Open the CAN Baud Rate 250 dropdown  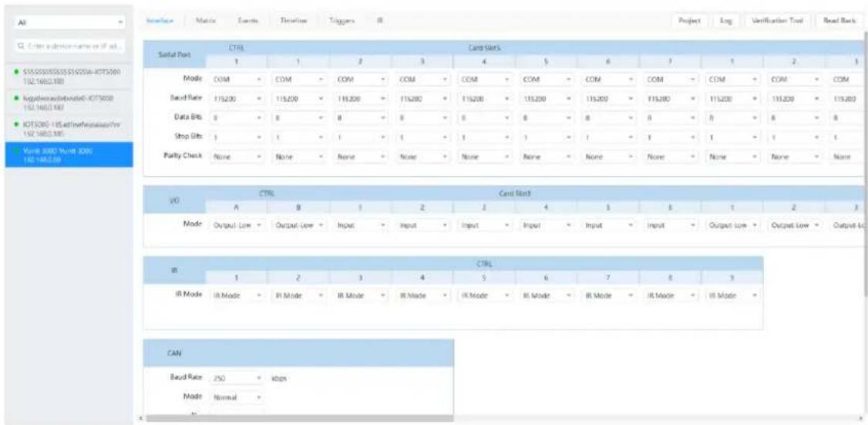237,379
